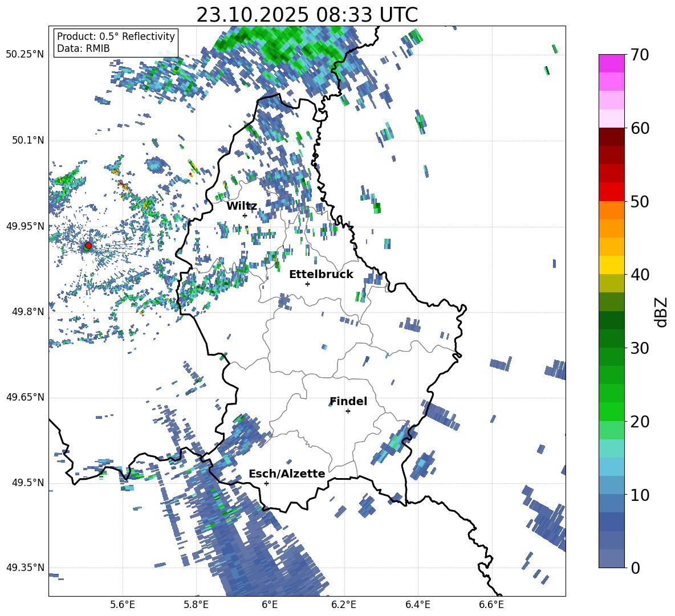Click the 6.4°E longitude label

click(417, 605)
